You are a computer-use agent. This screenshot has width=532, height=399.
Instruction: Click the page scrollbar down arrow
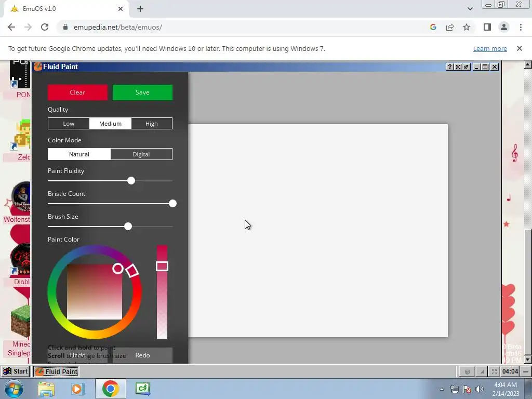coord(528,360)
